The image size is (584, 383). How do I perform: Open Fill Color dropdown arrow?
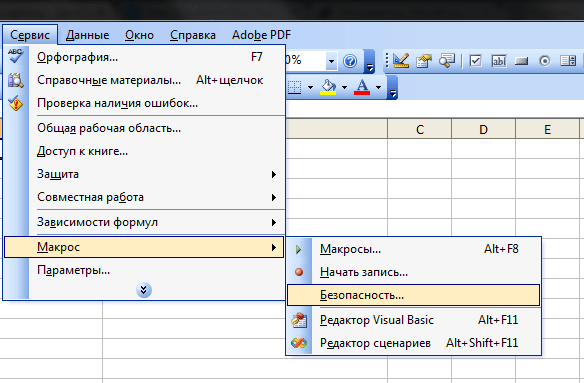click(x=345, y=88)
